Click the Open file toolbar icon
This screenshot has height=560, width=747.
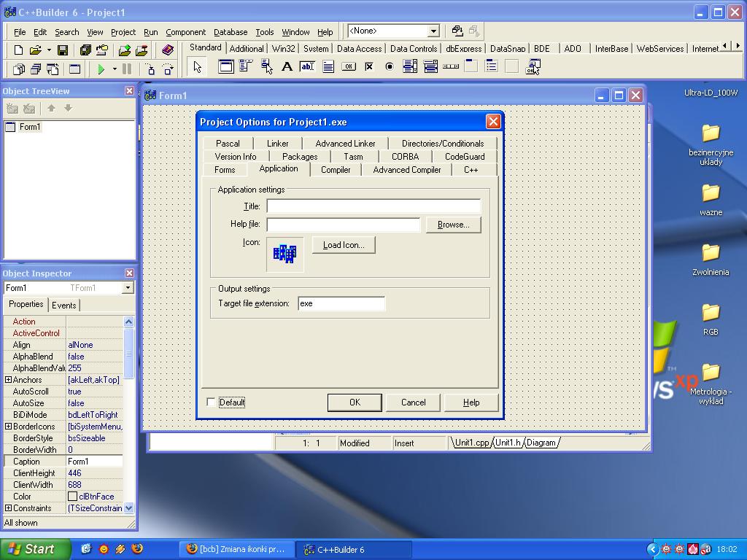click(35, 50)
